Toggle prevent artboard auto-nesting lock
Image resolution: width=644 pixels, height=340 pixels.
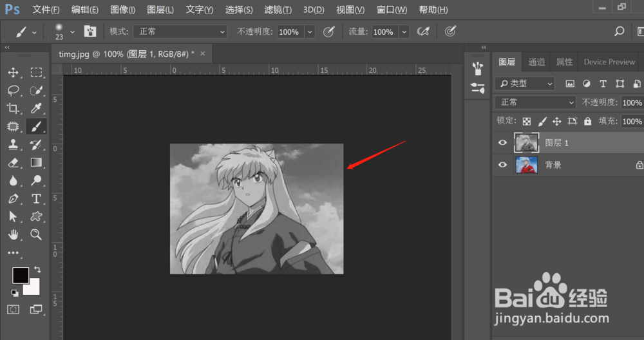pos(572,121)
